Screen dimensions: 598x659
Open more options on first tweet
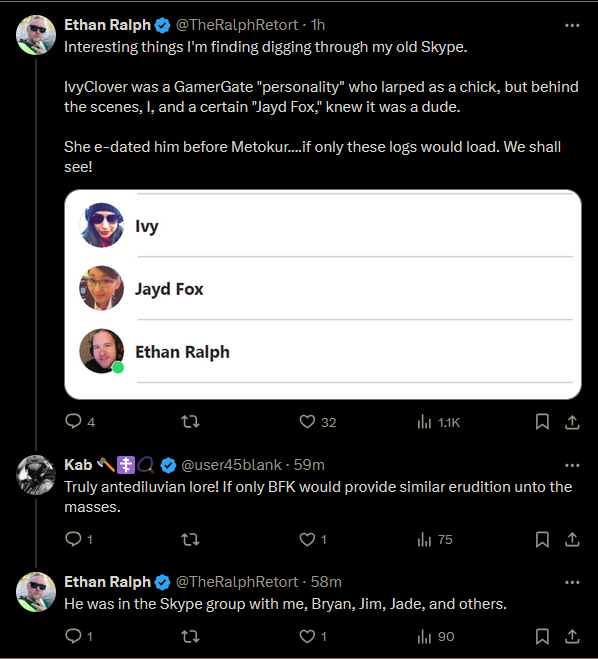click(572, 26)
